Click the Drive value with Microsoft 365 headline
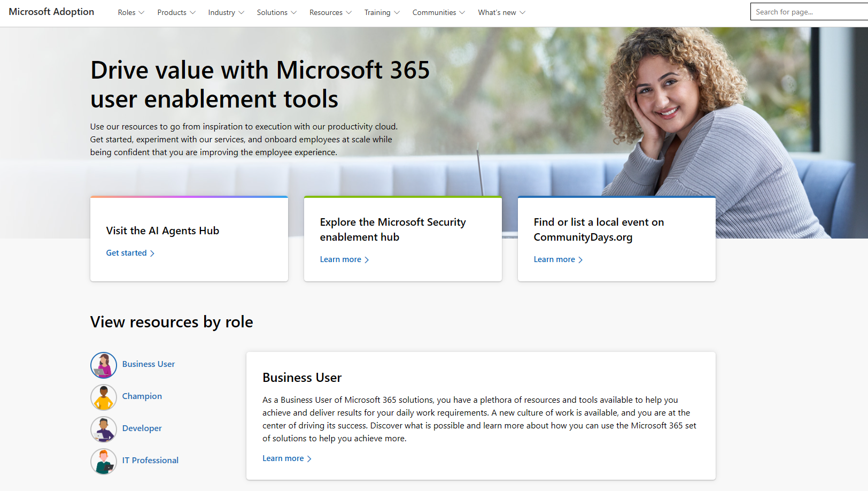 point(260,85)
